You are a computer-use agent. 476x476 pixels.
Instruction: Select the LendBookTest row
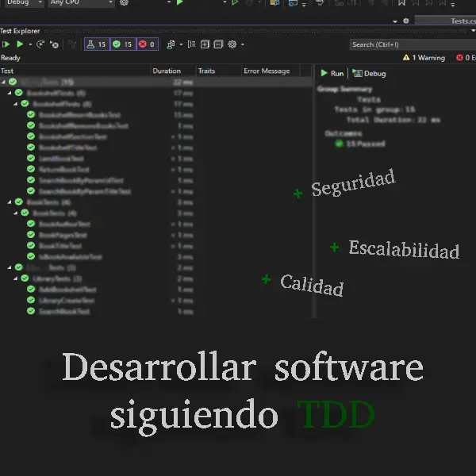coord(61,159)
